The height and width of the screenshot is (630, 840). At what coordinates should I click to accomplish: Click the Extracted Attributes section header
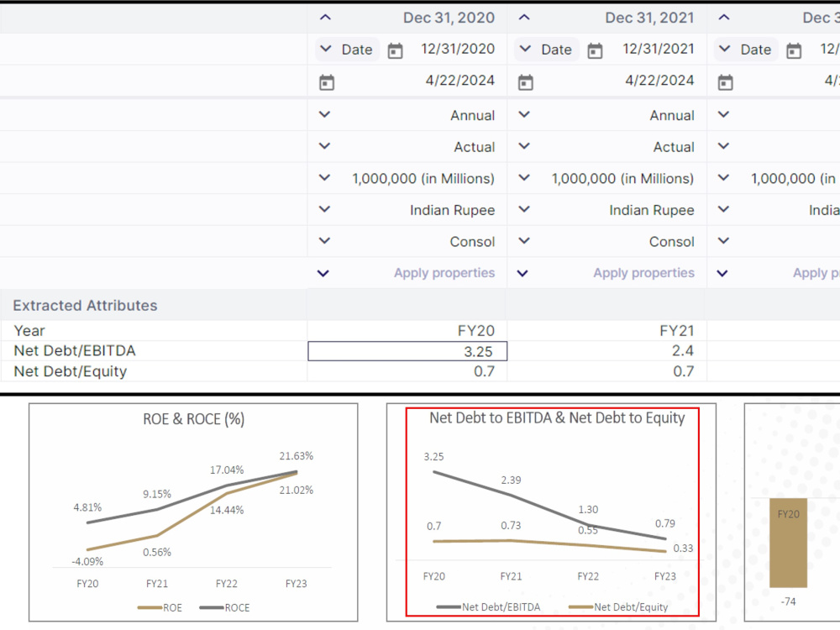[85, 306]
